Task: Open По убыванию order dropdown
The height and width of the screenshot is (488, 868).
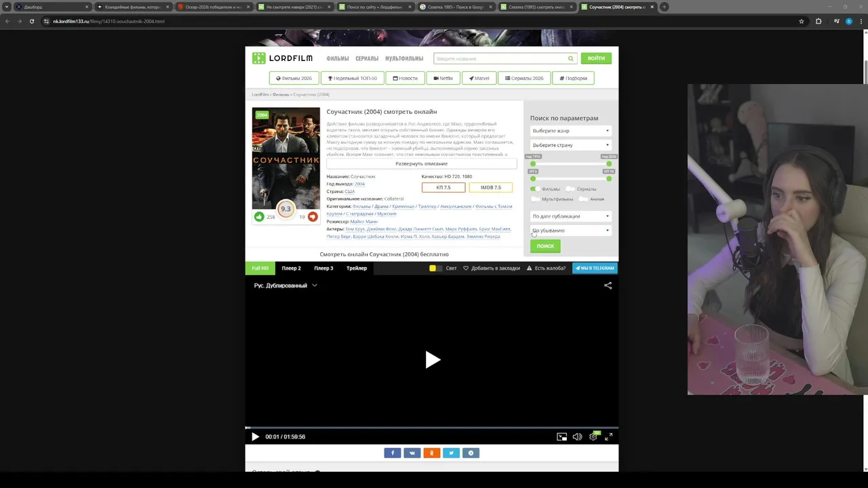Action: click(571, 230)
